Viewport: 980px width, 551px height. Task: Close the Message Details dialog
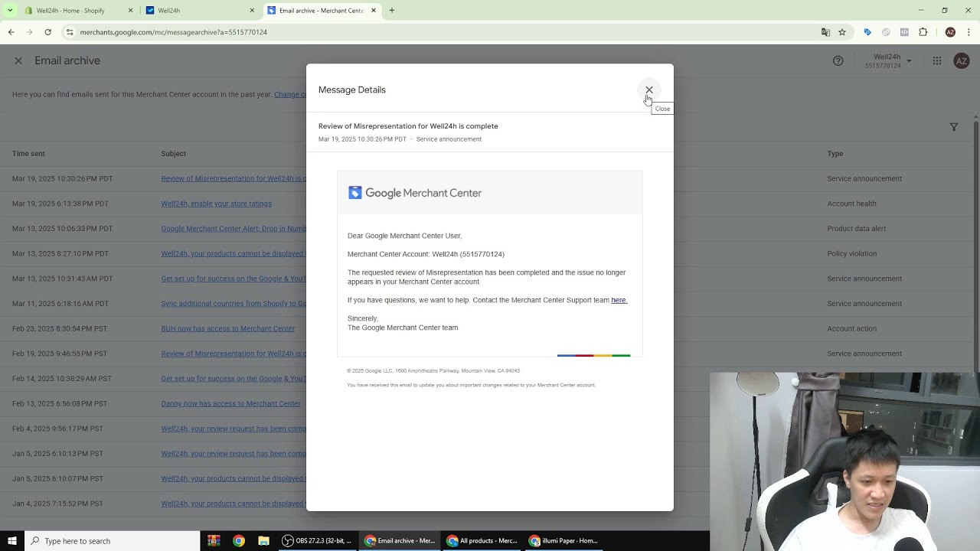(x=648, y=90)
